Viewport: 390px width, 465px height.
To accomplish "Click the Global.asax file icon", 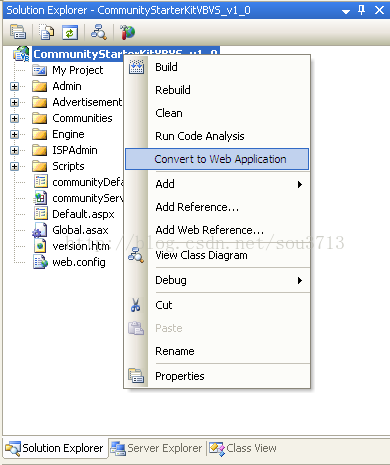I will click(40, 230).
